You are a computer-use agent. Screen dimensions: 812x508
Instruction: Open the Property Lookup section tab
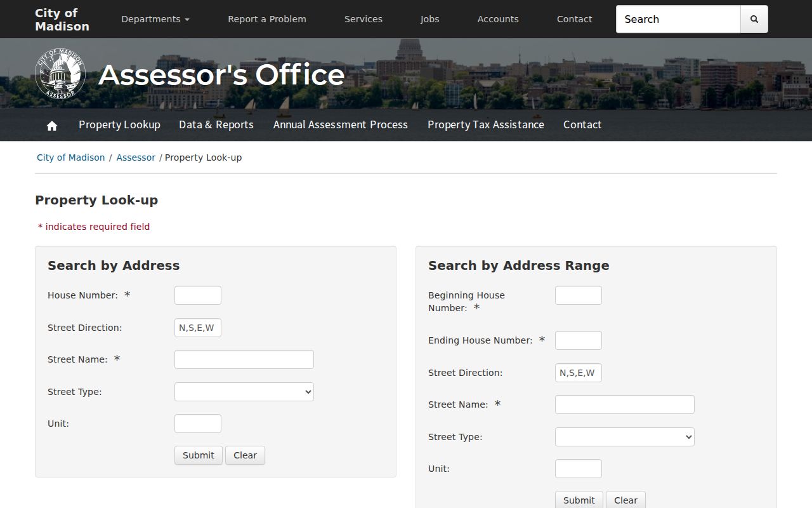pos(119,124)
